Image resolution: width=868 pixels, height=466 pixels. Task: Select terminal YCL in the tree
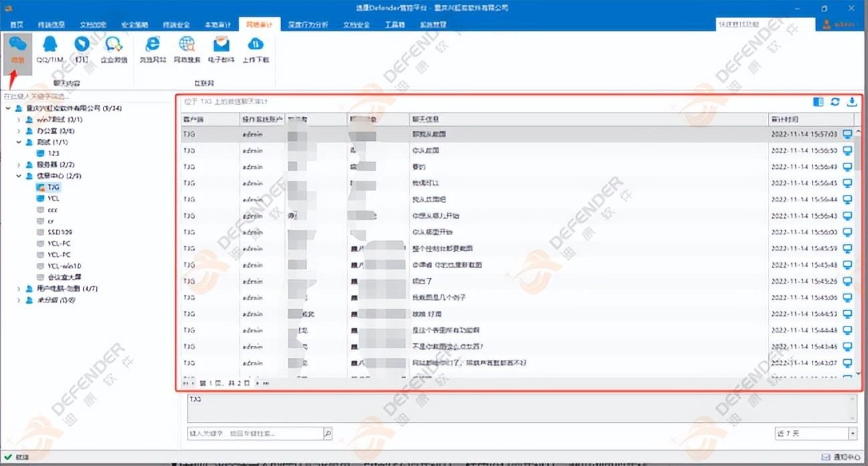tap(49, 199)
